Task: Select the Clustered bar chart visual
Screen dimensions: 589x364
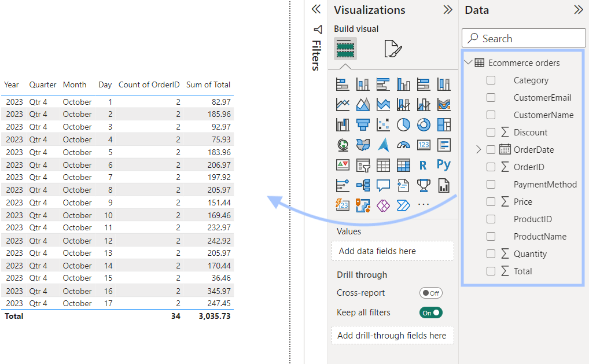Action: (383, 84)
